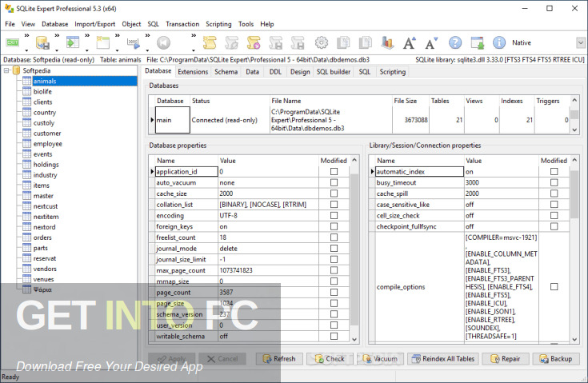Select the holdings table in tree

pos(46,165)
